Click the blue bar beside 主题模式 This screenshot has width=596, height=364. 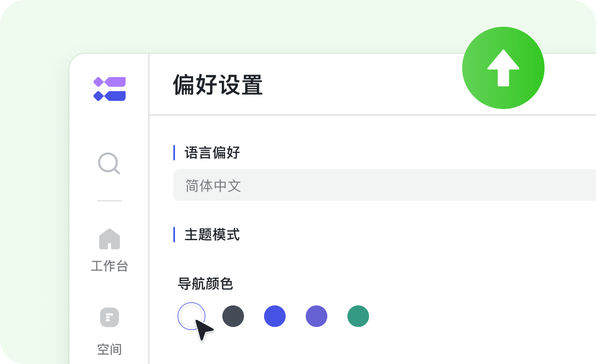pyautogui.click(x=174, y=235)
